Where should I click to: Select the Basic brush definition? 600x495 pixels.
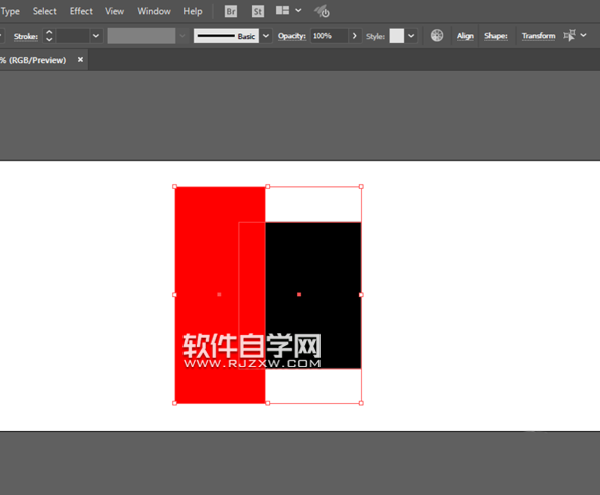(226, 36)
